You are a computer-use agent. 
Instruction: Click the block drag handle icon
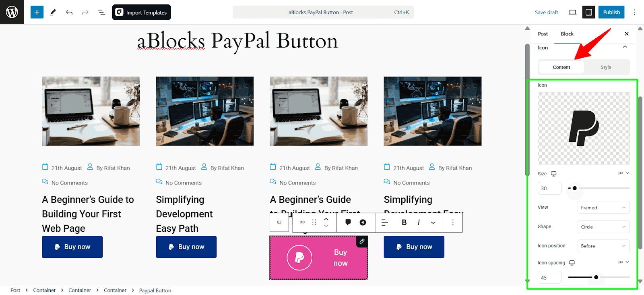tap(314, 222)
